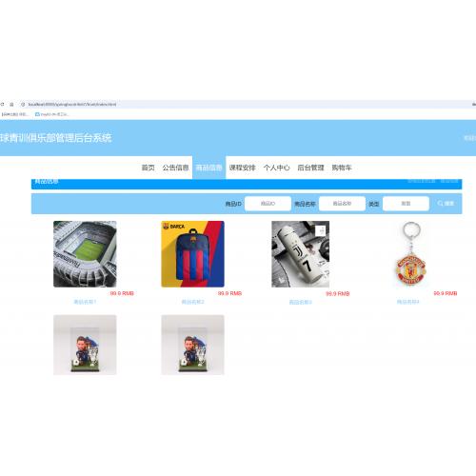The width and height of the screenshot is (476, 476).
Task: Click the site info icon in address bar
Action: point(23,104)
